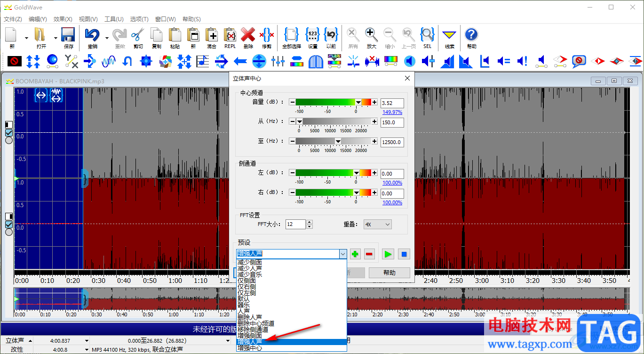
Task: Collapse the preset combo box arrow
Action: [x=342, y=254]
